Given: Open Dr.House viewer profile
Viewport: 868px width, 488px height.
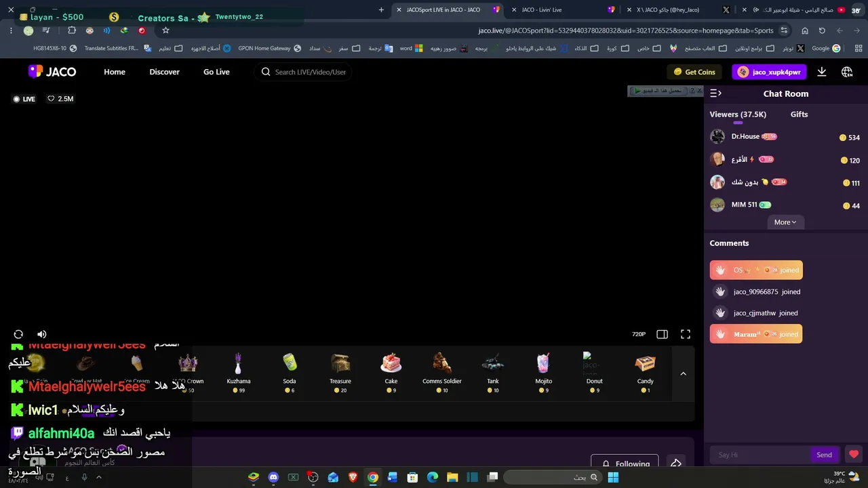Looking at the screenshot, I should [745, 136].
